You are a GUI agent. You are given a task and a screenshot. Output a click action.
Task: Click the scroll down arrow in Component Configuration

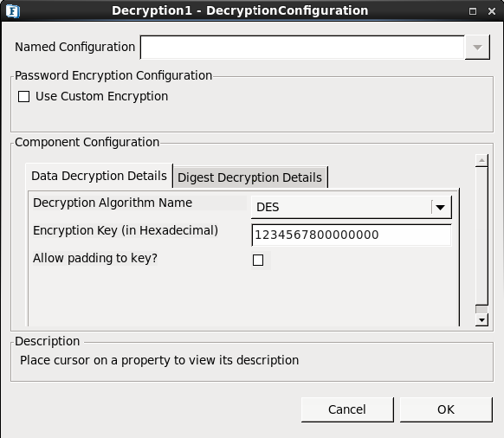point(481,319)
